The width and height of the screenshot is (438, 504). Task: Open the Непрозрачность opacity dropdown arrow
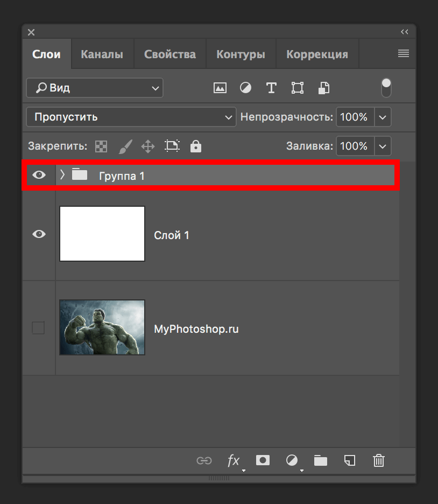tap(383, 117)
